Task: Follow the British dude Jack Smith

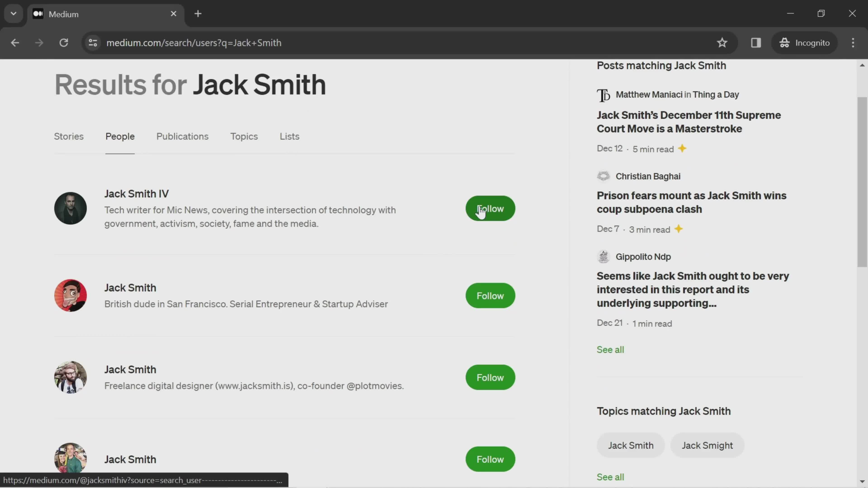Action: (490, 296)
